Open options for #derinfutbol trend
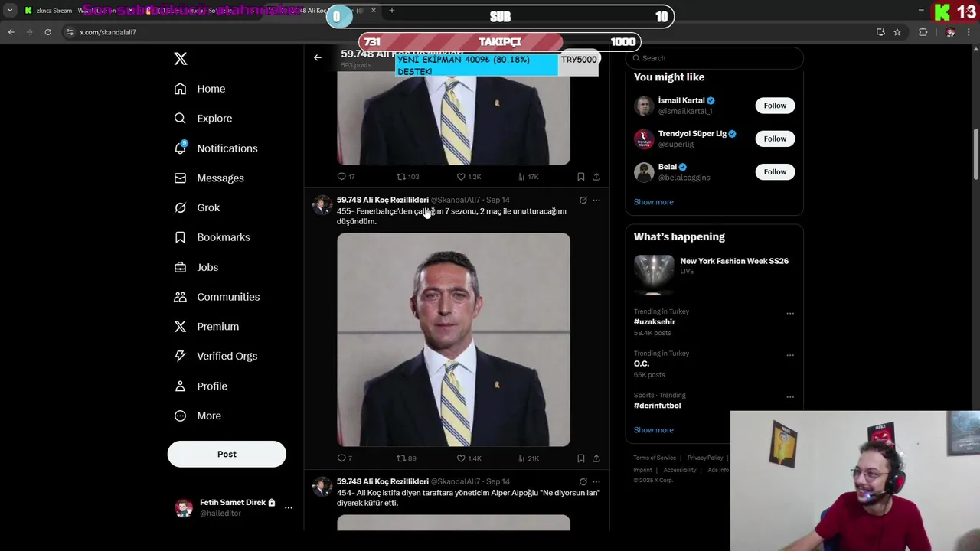The height and width of the screenshot is (551, 980). (790, 397)
